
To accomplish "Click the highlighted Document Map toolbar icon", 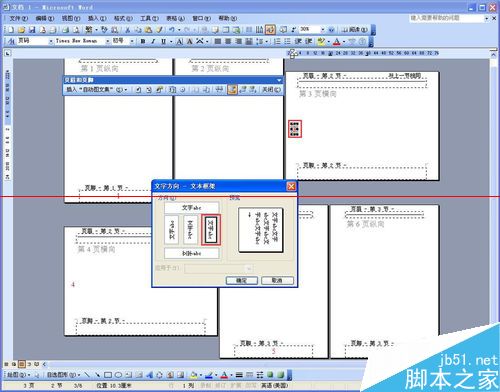I will [270, 30].
